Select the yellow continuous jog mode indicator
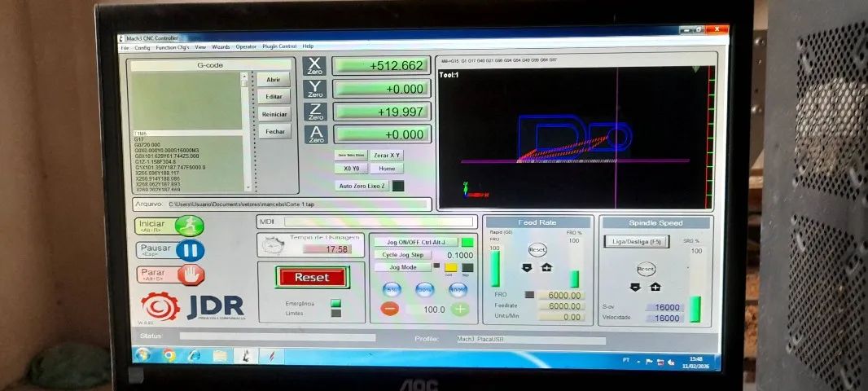 (451, 267)
